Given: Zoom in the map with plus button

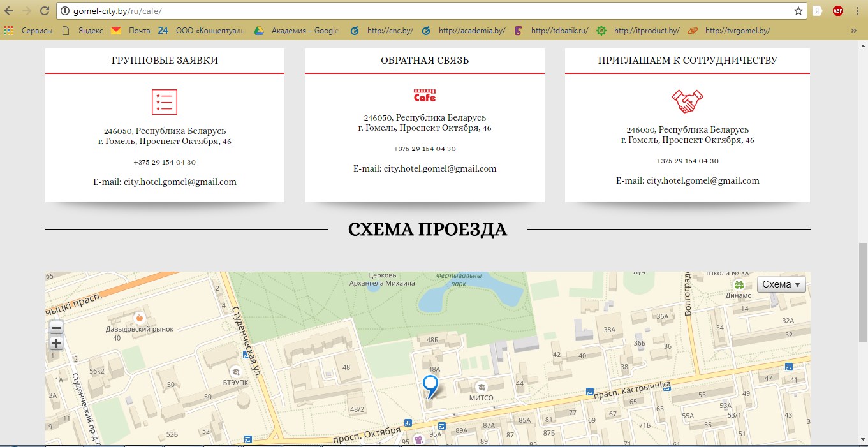Looking at the screenshot, I should pos(56,344).
